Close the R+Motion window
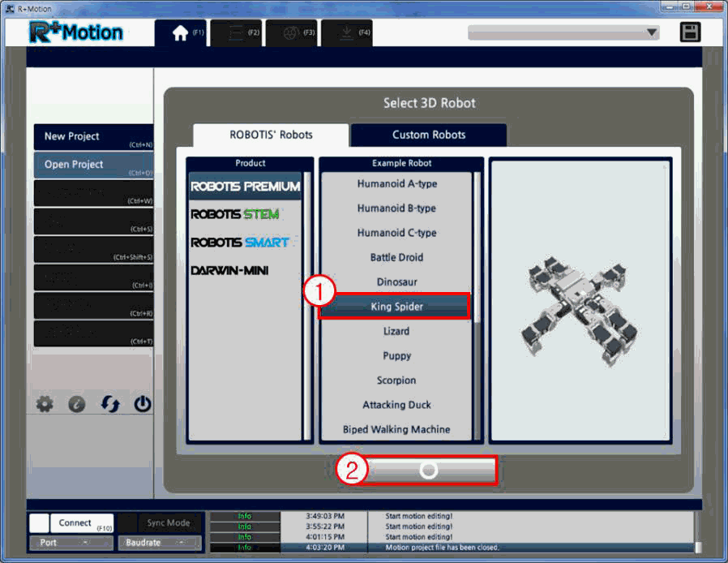 [x=709, y=6]
